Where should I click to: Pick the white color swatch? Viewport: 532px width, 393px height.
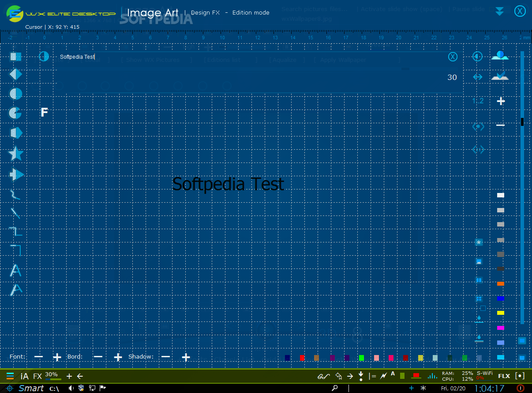point(500,195)
